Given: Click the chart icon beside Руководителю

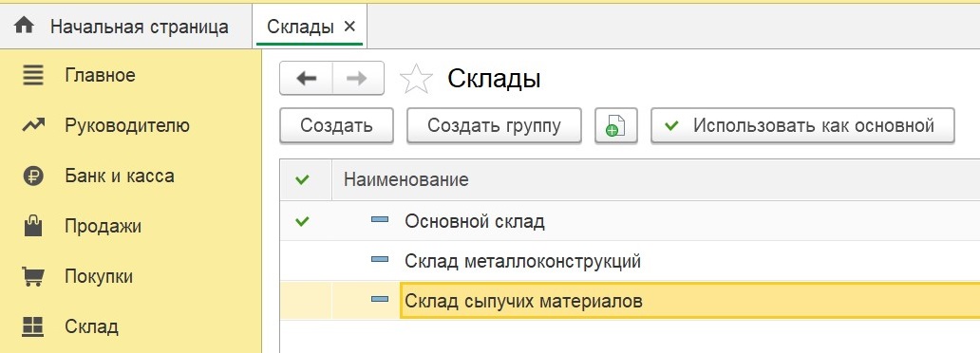Looking at the screenshot, I should click(x=32, y=126).
